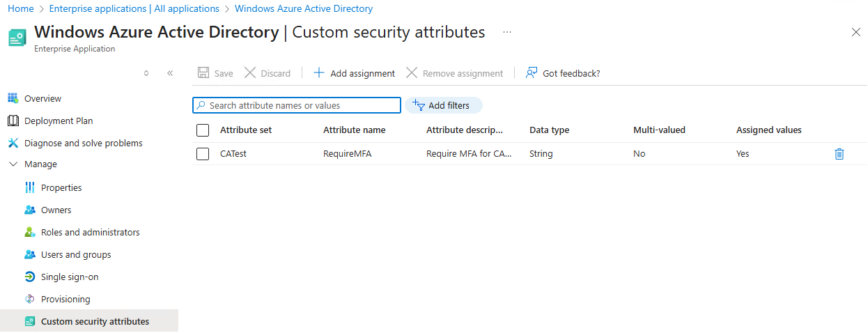Image resolution: width=868 pixels, height=333 pixels.
Task: Check the CATest row checkbox
Action: pyautogui.click(x=203, y=154)
